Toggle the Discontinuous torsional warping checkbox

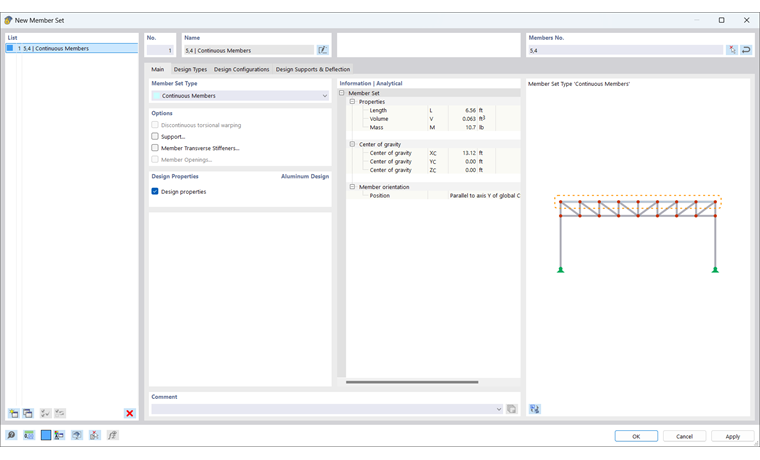click(x=155, y=125)
